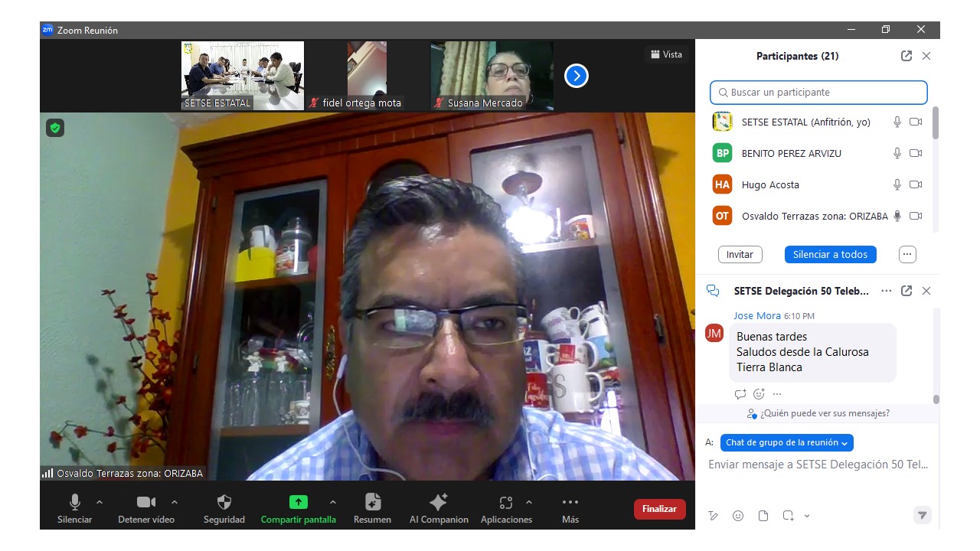This screenshot has height=551, width=980.
Task: Click the green encryption shield icon
Action: (x=55, y=128)
